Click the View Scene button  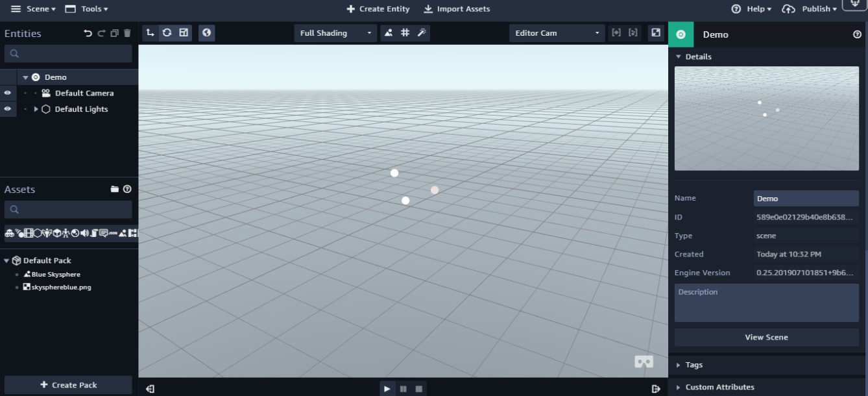point(766,338)
